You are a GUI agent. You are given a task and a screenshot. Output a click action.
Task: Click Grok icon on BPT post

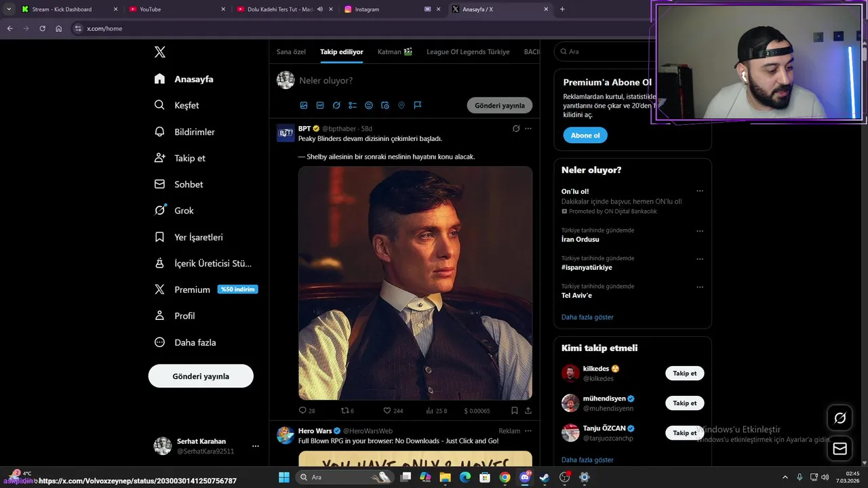coord(516,128)
